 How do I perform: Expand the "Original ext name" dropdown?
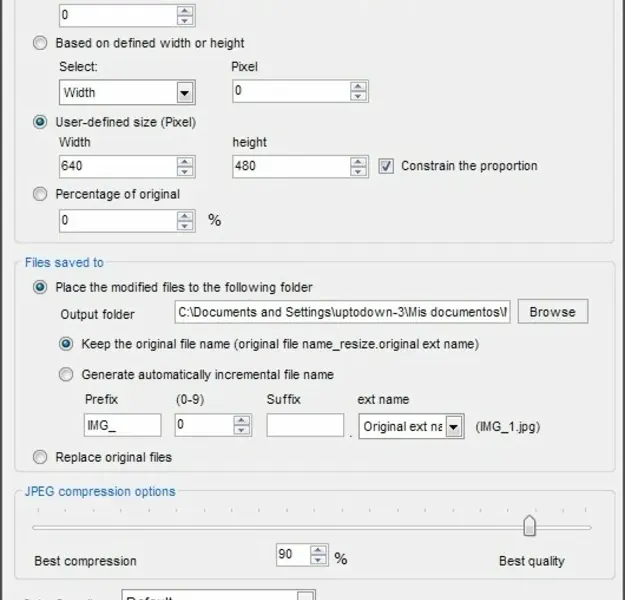(x=454, y=427)
